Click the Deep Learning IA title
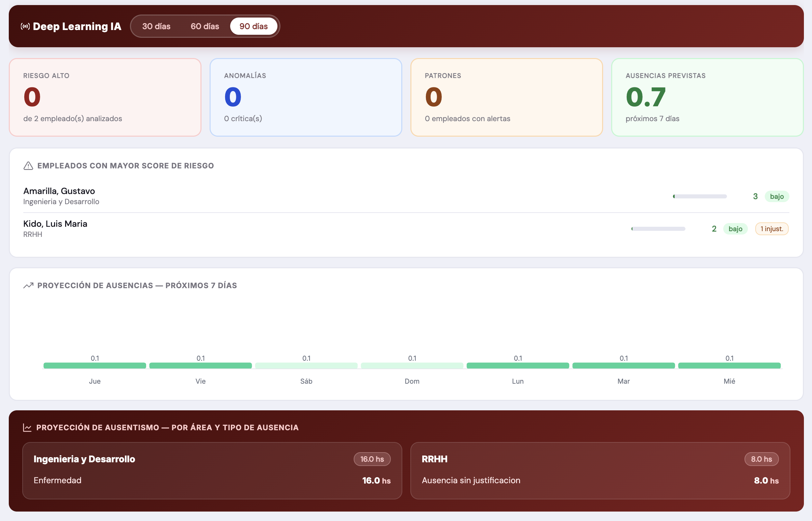Screen dimensions: 812x521 pyautogui.click(x=77, y=26)
